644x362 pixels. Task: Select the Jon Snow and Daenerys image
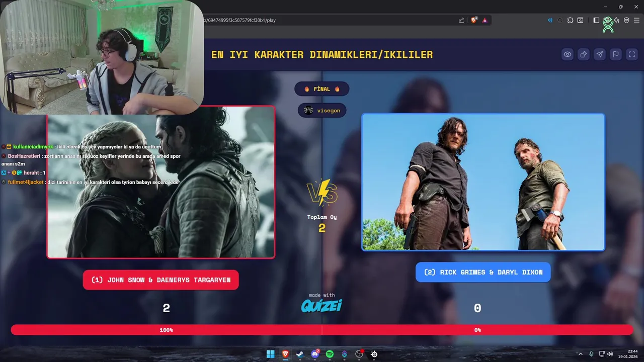[x=161, y=182]
